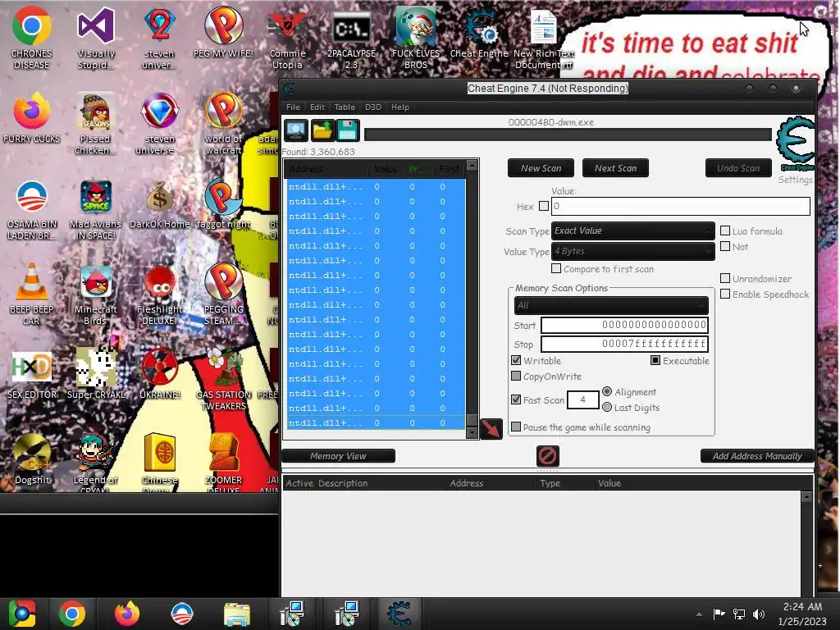This screenshot has height=630, width=840.
Task: Open File Explorer from the taskbar
Action: click(x=236, y=614)
